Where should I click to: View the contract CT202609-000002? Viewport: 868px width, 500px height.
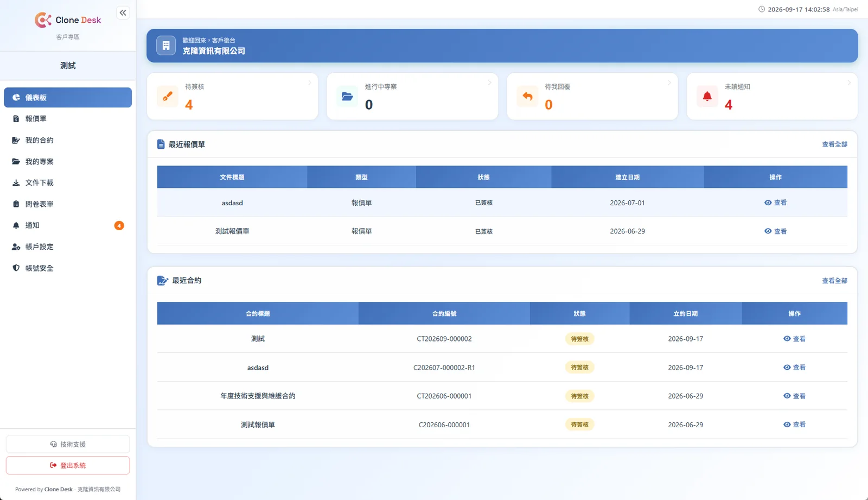[794, 339]
